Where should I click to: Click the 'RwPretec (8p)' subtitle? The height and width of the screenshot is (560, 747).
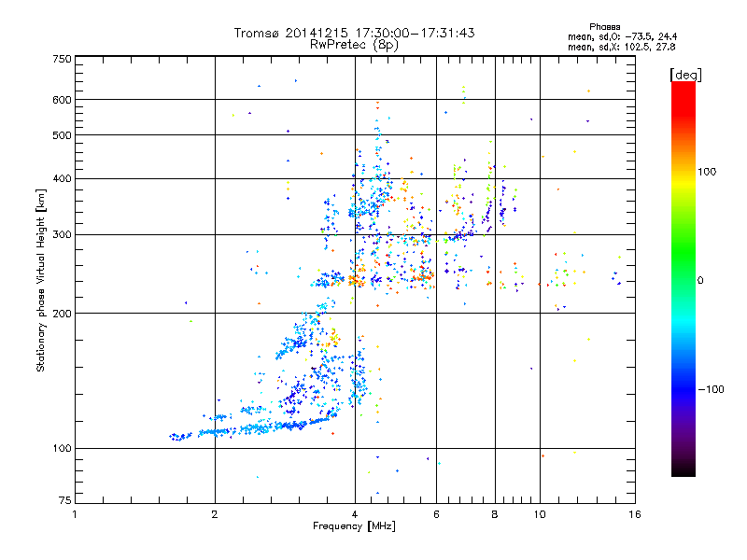pos(354,45)
